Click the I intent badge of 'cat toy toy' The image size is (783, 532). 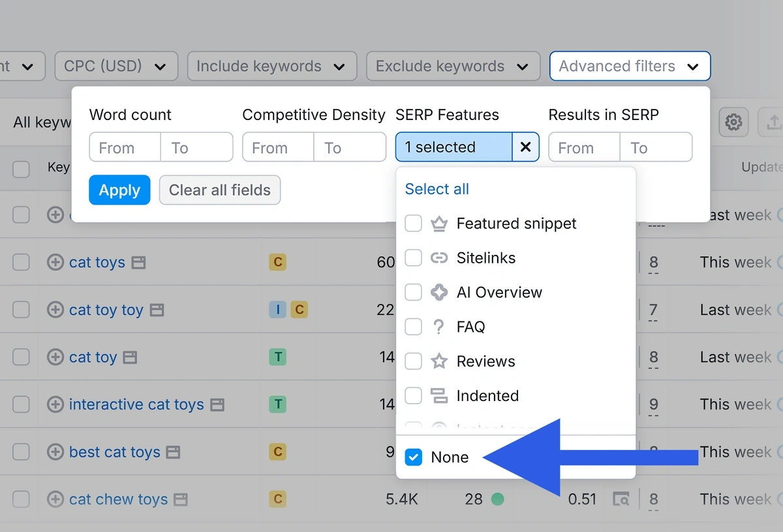click(x=277, y=310)
